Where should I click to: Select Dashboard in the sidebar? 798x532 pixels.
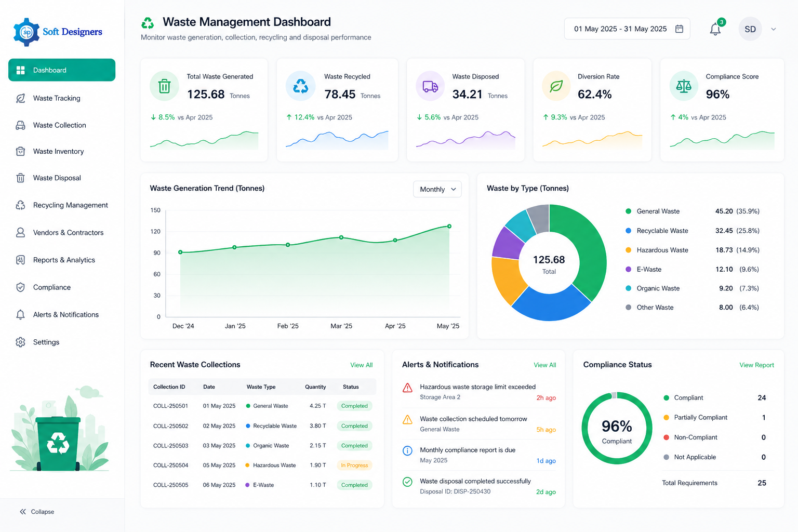62,70
